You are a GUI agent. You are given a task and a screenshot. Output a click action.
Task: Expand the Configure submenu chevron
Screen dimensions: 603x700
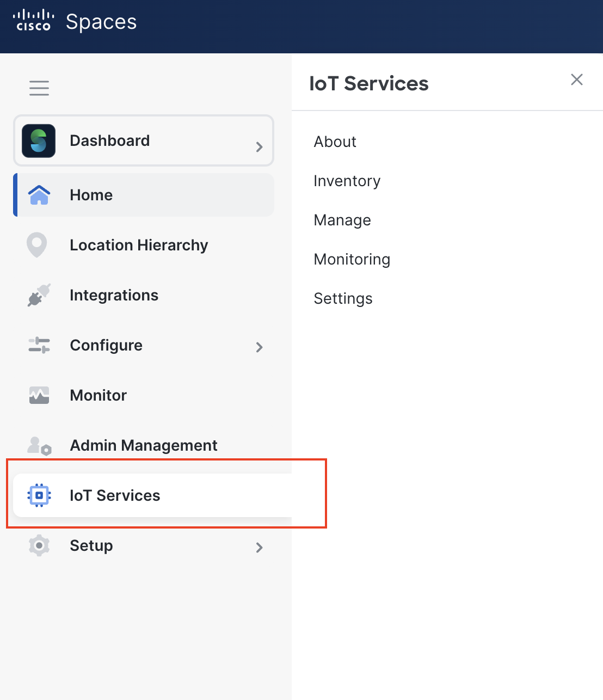[260, 347]
